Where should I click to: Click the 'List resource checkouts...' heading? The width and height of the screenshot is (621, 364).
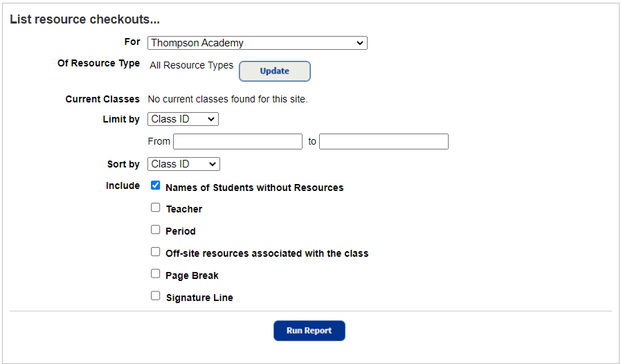[85, 19]
